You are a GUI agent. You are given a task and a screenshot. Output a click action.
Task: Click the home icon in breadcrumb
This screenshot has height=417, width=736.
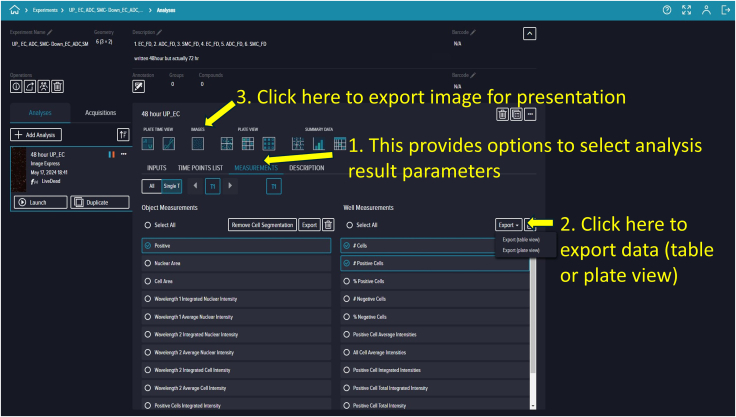pos(15,10)
